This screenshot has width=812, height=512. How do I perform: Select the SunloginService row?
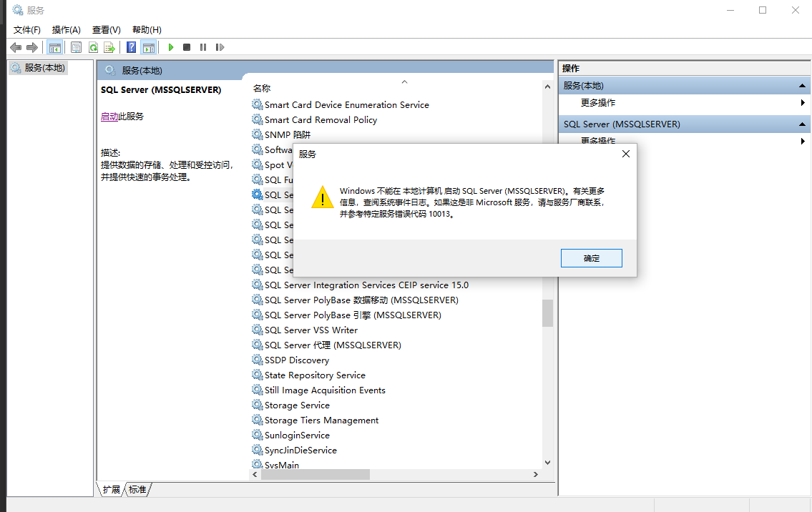(290, 435)
